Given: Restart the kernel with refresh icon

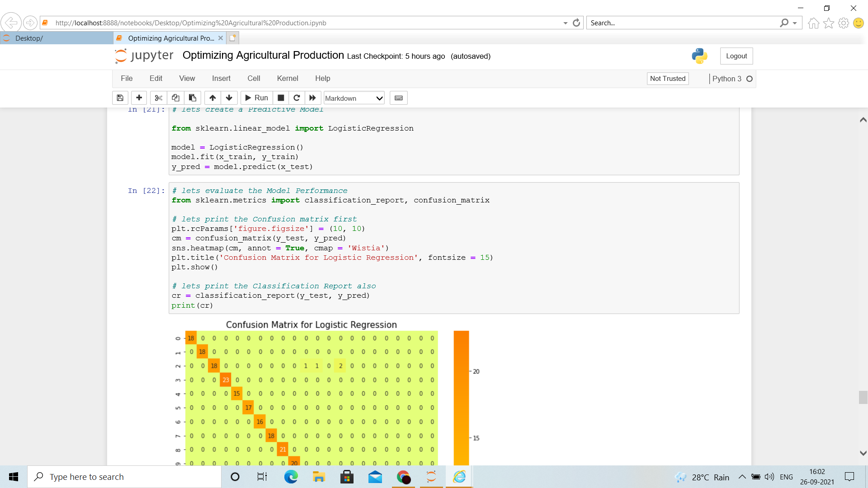Looking at the screenshot, I should [x=297, y=98].
